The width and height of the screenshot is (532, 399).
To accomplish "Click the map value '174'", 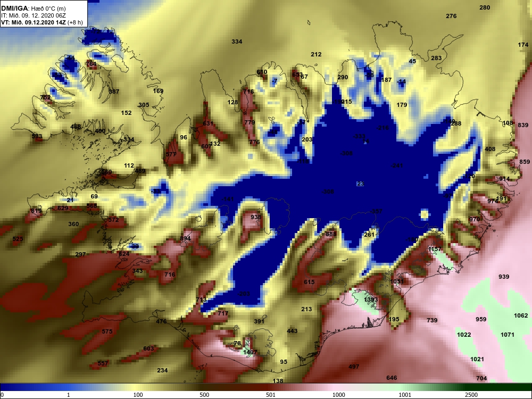I will (x=523, y=45).
